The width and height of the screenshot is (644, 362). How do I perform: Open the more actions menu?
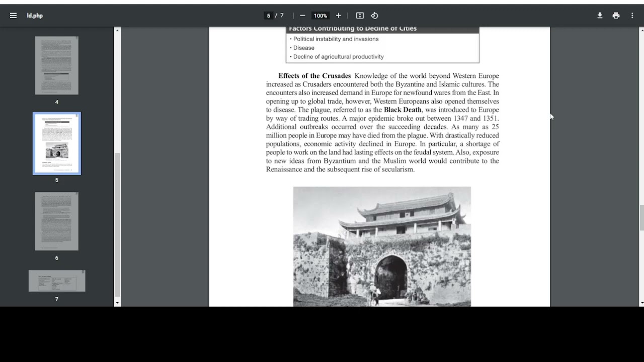point(632,16)
